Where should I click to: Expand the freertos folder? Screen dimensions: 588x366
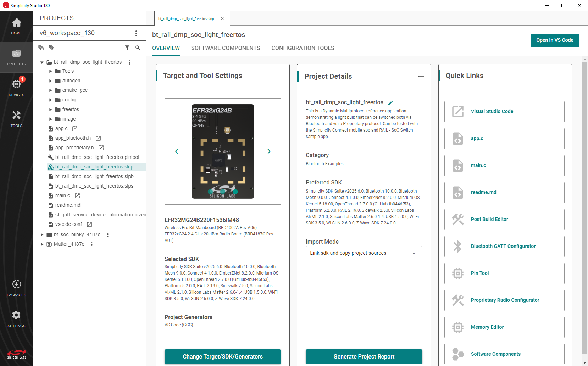coord(50,109)
